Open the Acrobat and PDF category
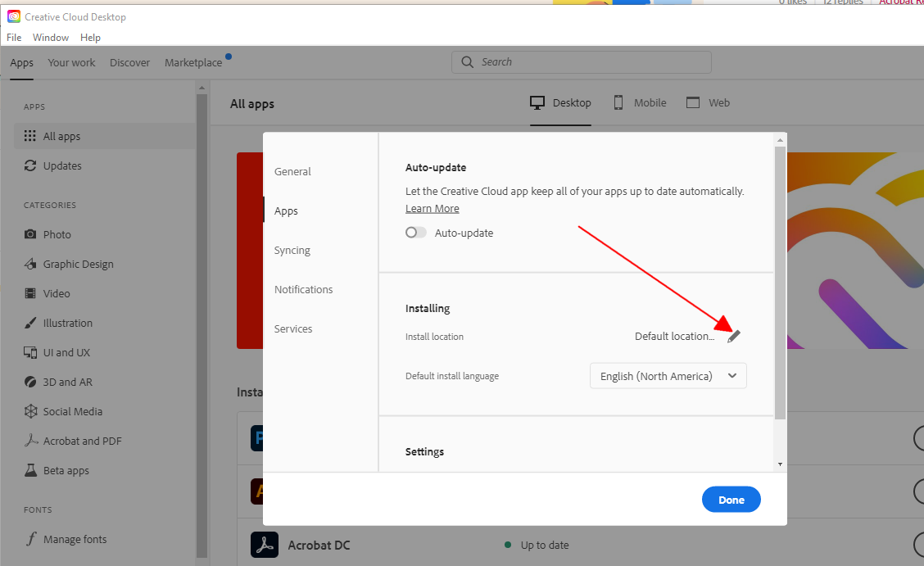This screenshot has width=924, height=566. point(80,440)
